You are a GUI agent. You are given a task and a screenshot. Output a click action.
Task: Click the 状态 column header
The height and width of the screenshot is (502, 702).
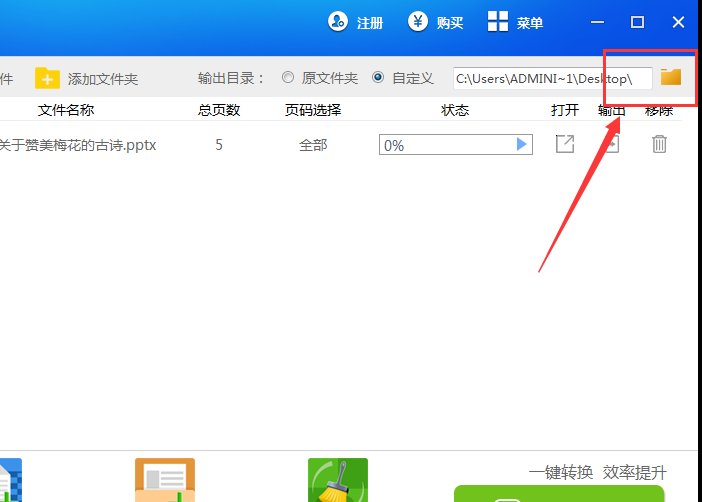(455, 110)
